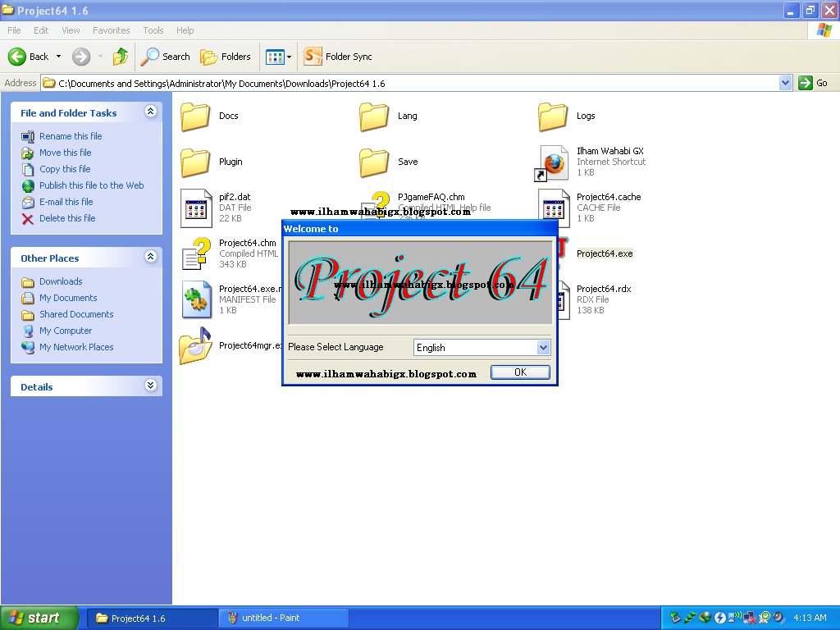Open Downloads in Other Places
The width and height of the screenshot is (840, 630).
point(61,281)
